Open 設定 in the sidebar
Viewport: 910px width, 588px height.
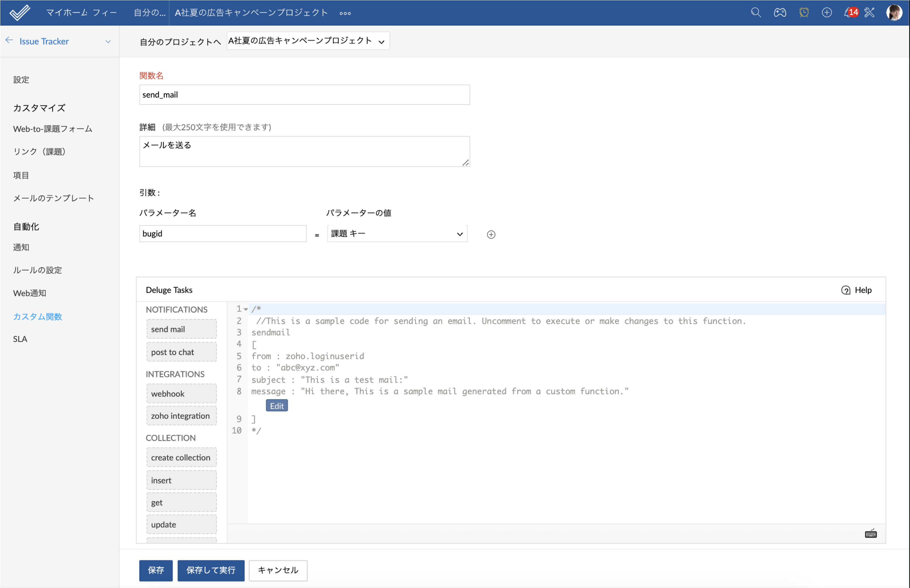click(21, 80)
